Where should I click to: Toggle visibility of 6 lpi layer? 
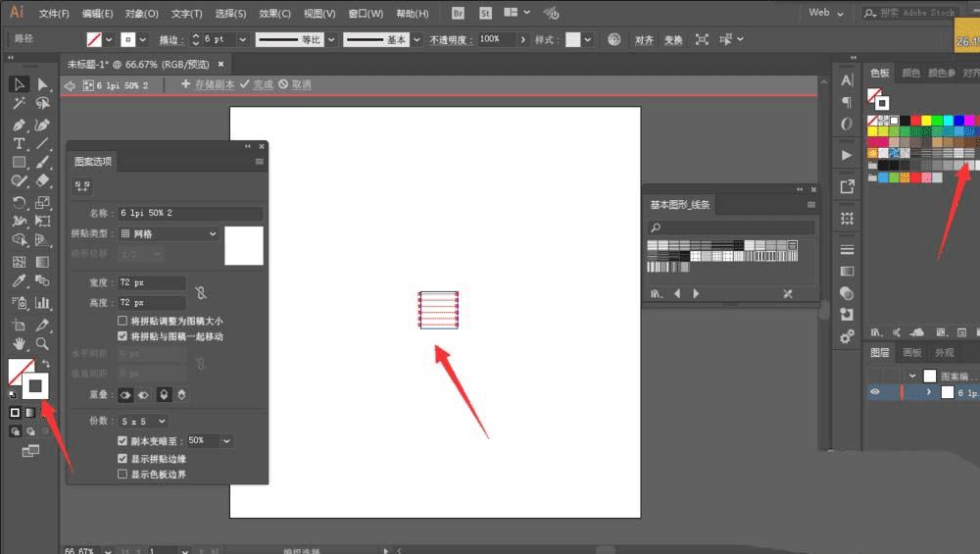point(875,392)
